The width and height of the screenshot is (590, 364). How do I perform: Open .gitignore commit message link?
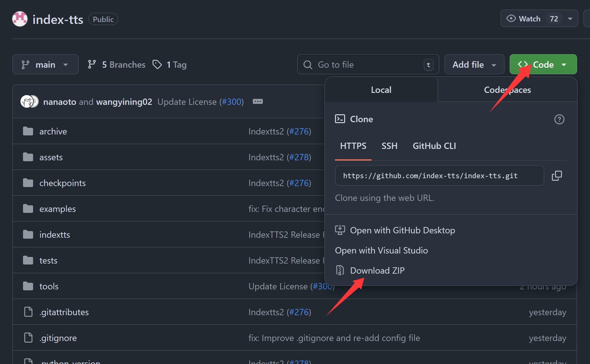(334, 338)
